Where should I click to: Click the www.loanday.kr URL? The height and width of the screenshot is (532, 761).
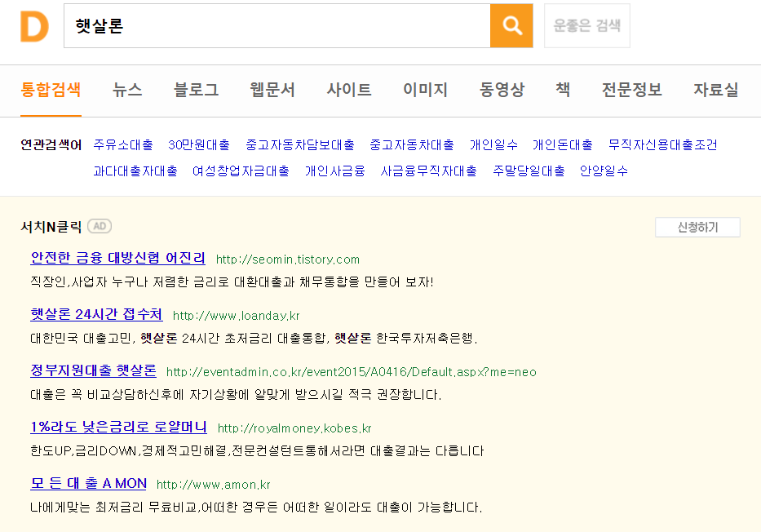237,316
